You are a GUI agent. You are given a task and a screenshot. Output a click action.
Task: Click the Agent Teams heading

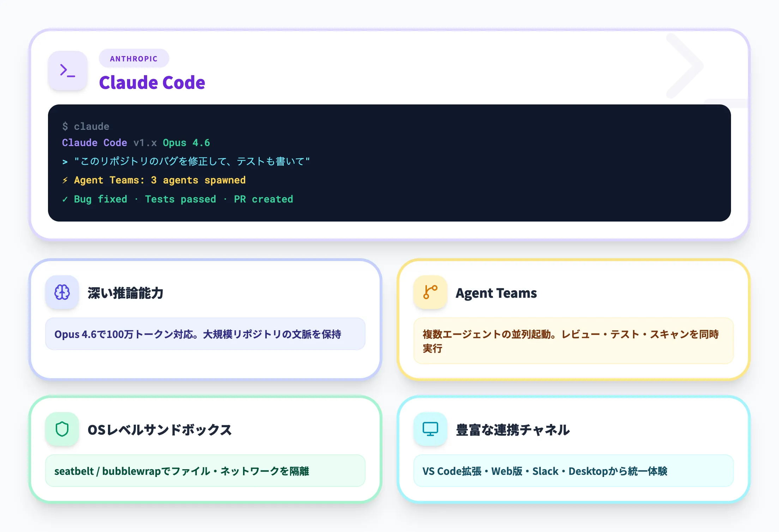[496, 293]
